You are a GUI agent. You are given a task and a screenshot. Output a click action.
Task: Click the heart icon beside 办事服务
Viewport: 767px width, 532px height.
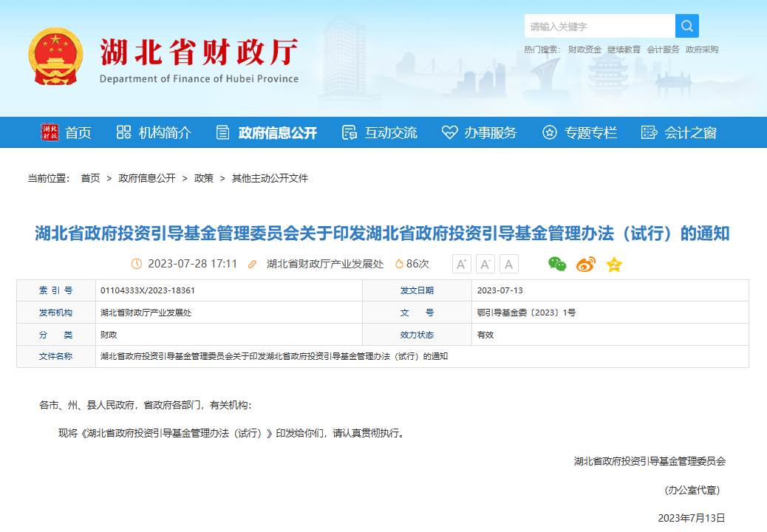click(x=449, y=132)
